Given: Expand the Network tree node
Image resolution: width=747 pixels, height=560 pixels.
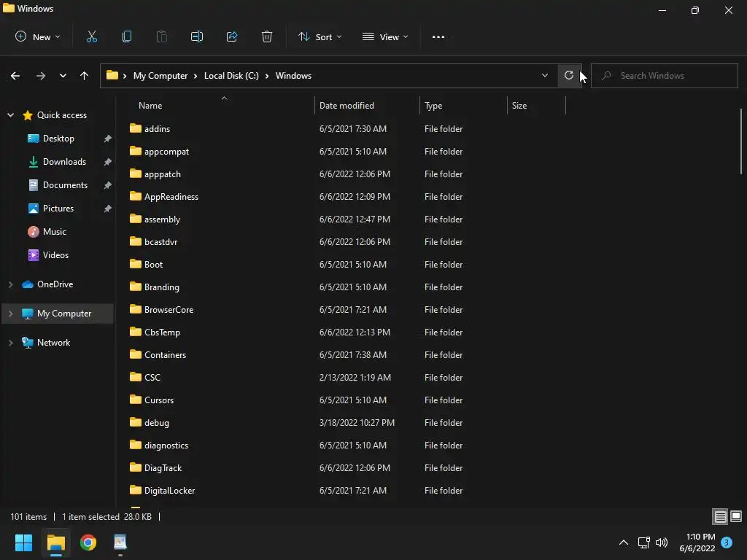Looking at the screenshot, I should 10,343.
